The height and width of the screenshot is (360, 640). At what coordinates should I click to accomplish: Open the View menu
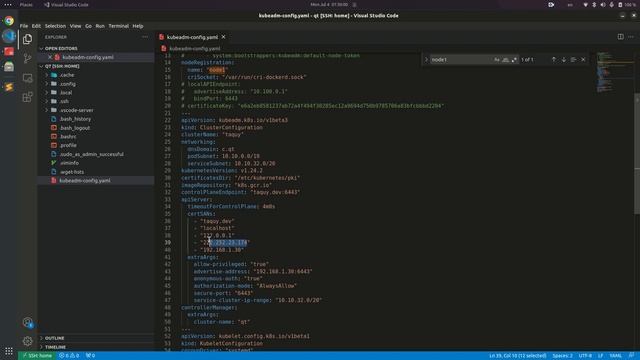[76, 26]
